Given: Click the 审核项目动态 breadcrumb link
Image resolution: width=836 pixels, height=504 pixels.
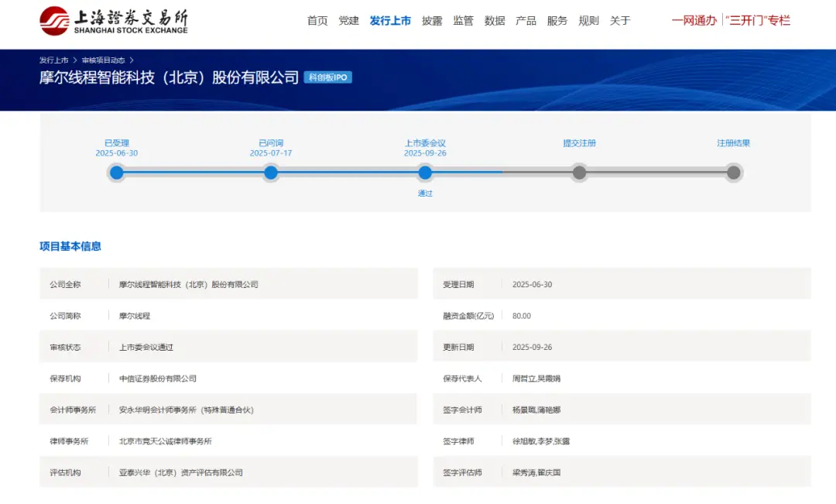Looking at the screenshot, I should (105, 58).
